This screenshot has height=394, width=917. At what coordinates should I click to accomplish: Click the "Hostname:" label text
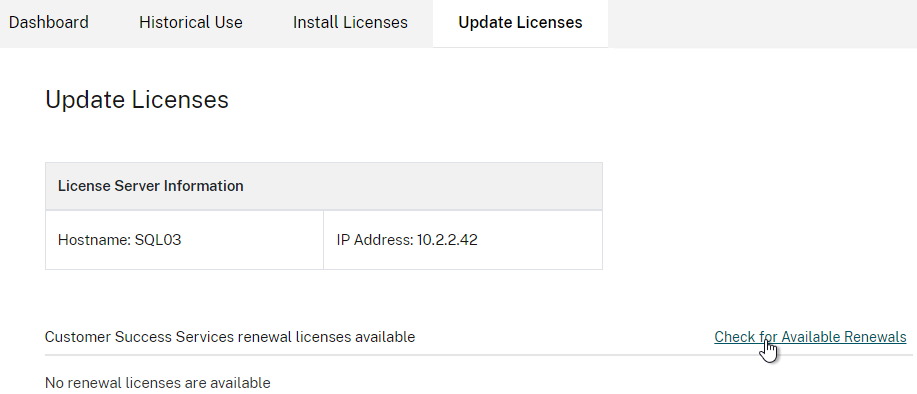click(x=94, y=240)
